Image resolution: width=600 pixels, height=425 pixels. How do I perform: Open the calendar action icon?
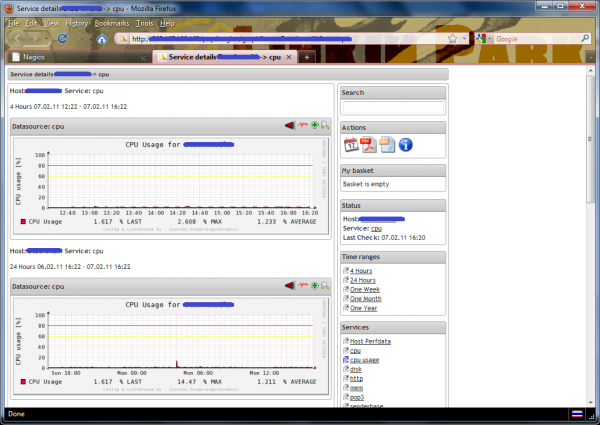point(351,146)
